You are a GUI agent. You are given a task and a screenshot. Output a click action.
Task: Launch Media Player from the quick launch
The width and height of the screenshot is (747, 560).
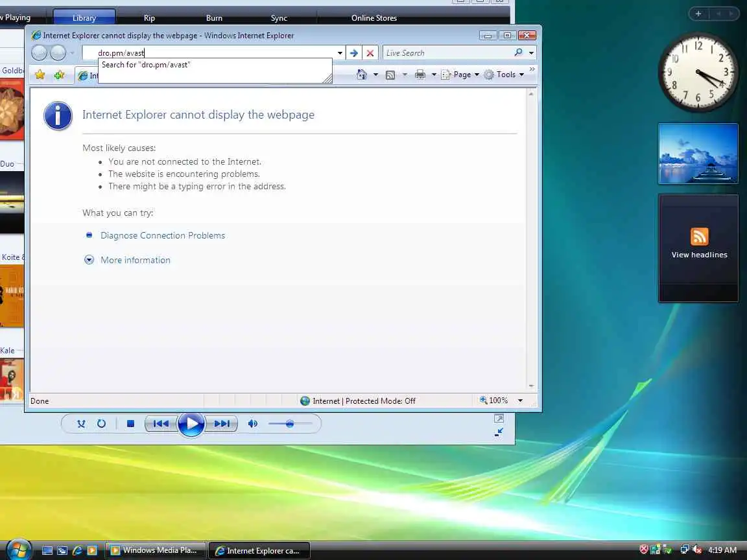(x=93, y=550)
